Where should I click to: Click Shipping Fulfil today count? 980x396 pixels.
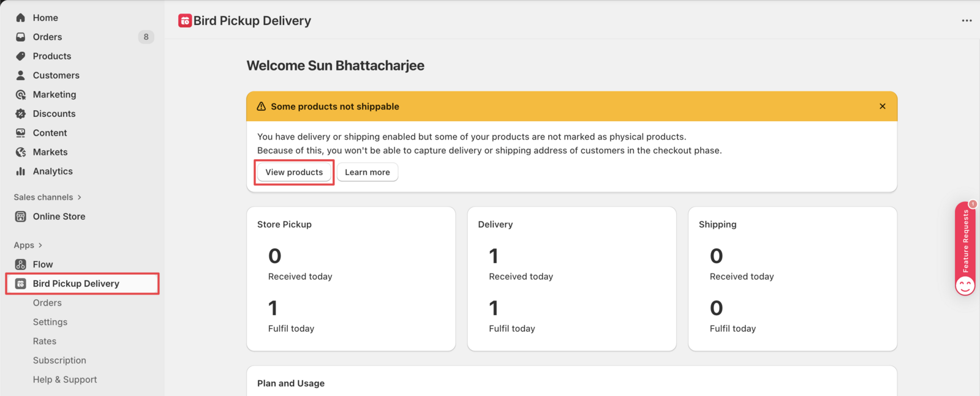717,308
